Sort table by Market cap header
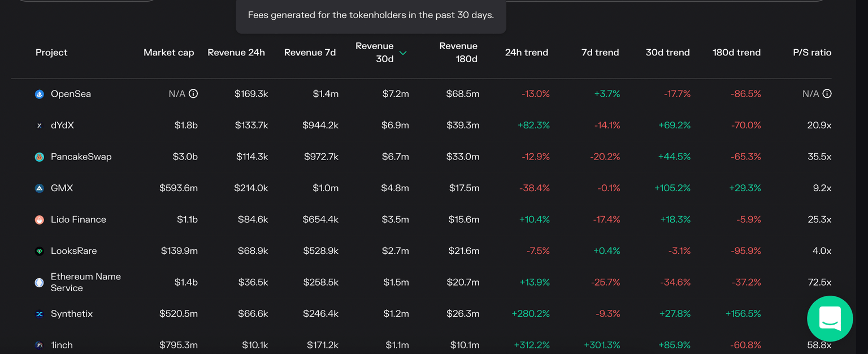 pyautogui.click(x=168, y=53)
